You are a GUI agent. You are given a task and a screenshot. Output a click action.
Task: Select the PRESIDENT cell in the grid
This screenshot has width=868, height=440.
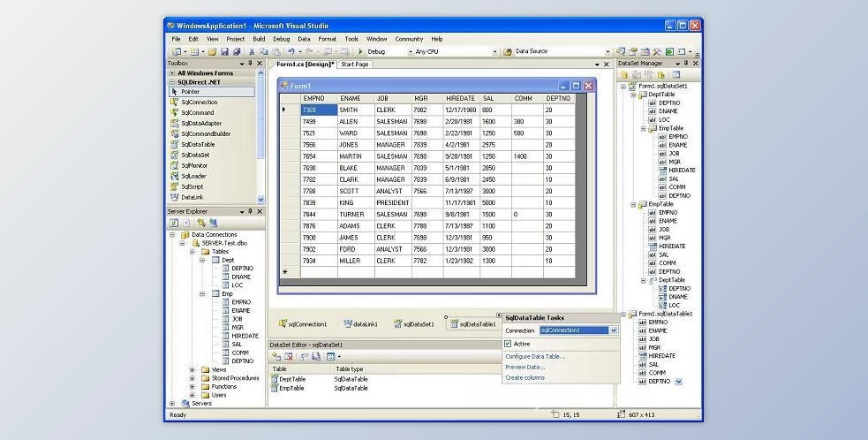[392, 203]
